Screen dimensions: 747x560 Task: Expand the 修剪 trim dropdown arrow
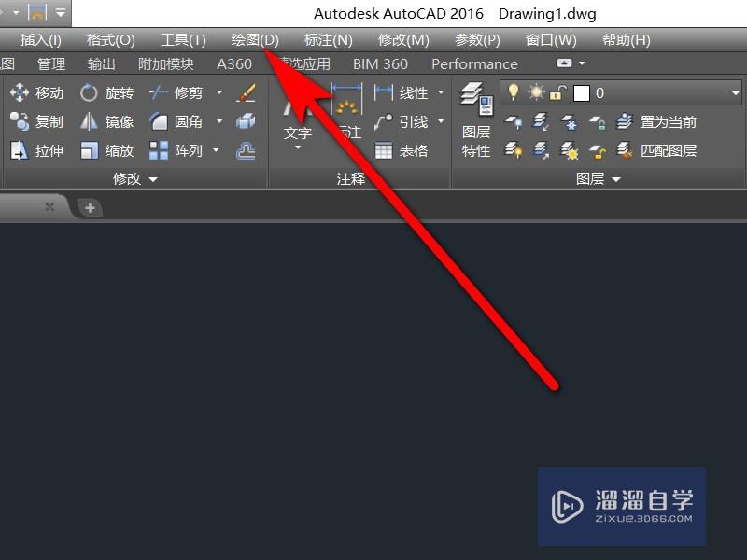(219, 92)
